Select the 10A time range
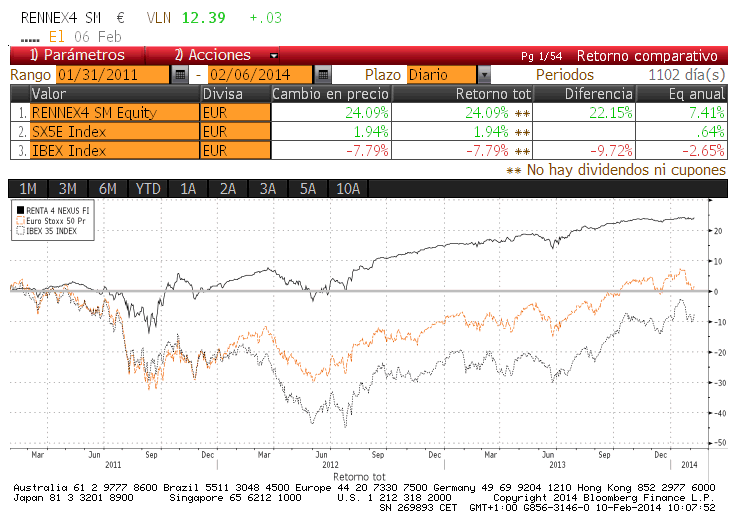Viewport: 736px width, 527px height. [x=348, y=189]
